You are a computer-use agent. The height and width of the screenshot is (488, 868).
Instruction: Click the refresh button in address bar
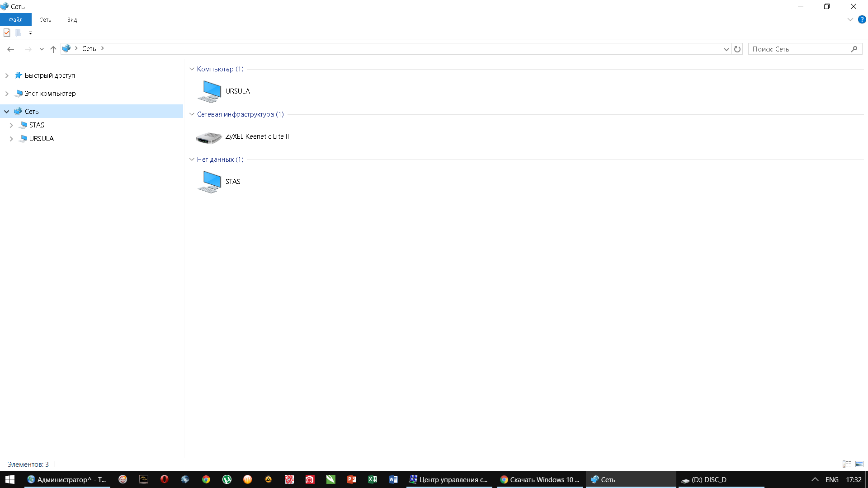(737, 49)
